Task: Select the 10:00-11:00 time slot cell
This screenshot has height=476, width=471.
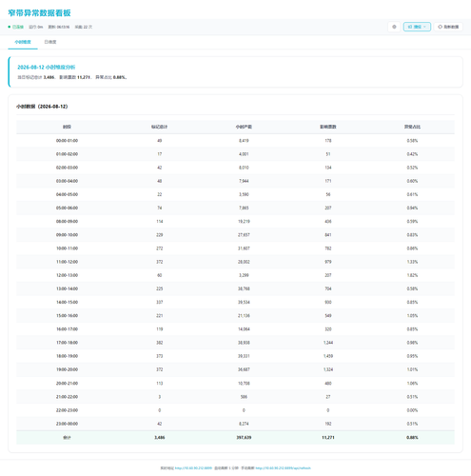Action: pos(67,248)
